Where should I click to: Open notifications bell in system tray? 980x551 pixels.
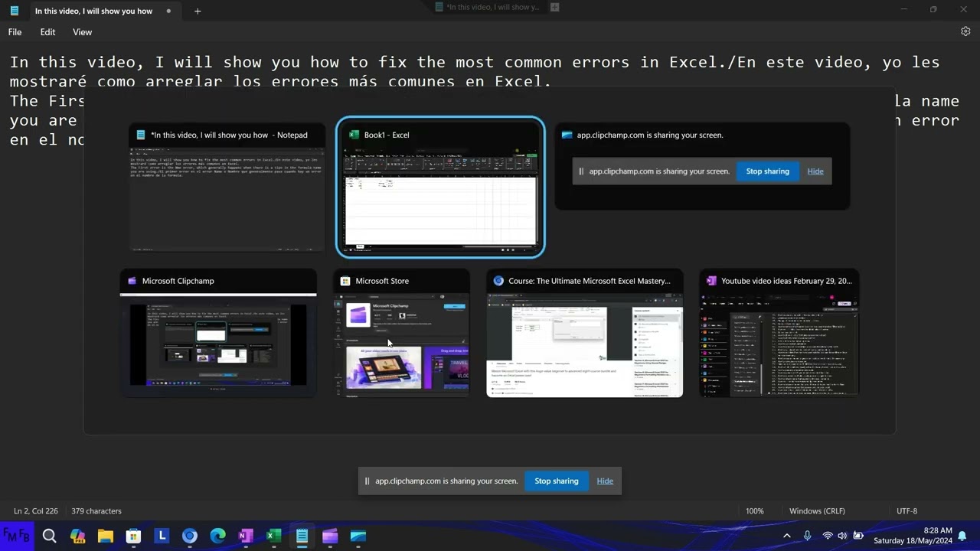pyautogui.click(x=962, y=536)
